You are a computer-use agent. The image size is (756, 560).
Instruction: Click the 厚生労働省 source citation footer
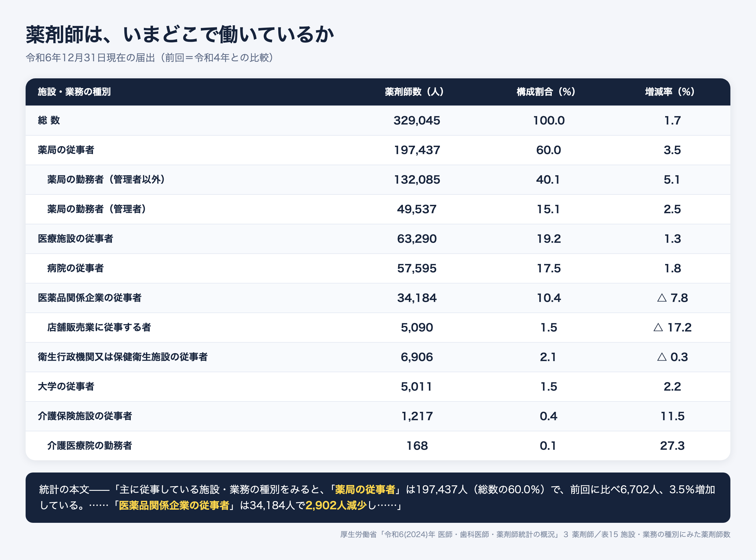pyautogui.click(x=535, y=535)
